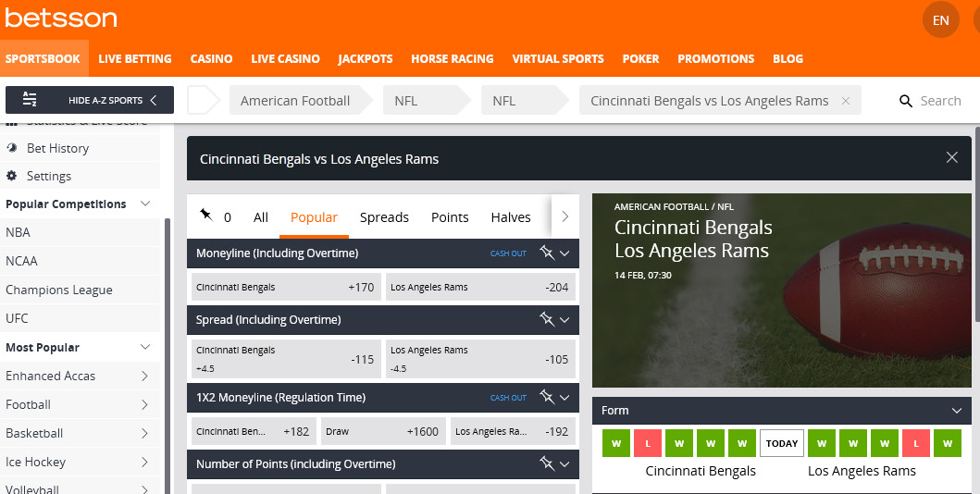Screen dimensions: 980x494
Task: Click the Settings gear icon
Action: coord(12,176)
